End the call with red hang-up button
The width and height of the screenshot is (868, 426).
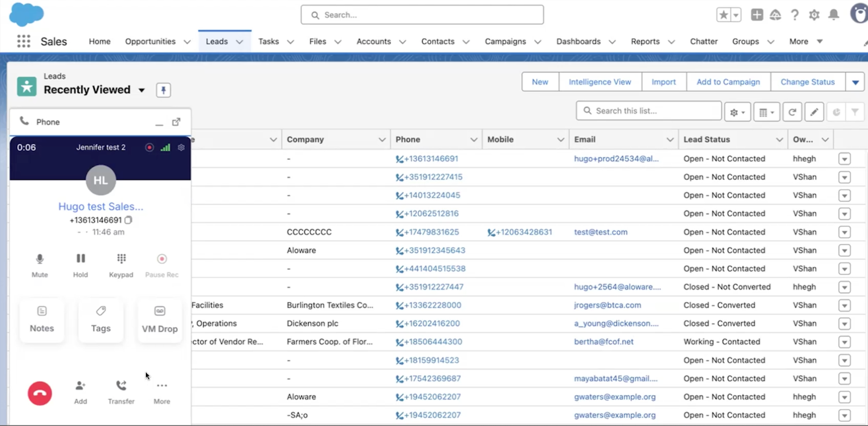40,393
